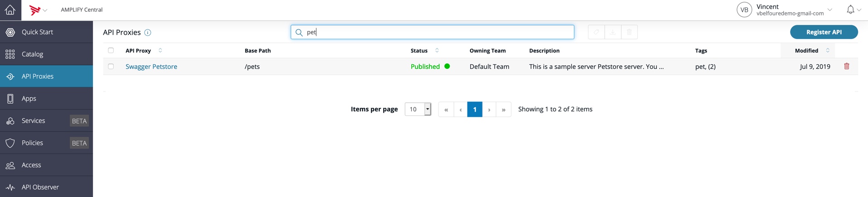This screenshot has height=197, width=868.
Task: Select page 1 in pagination
Action: pos(474,110)
